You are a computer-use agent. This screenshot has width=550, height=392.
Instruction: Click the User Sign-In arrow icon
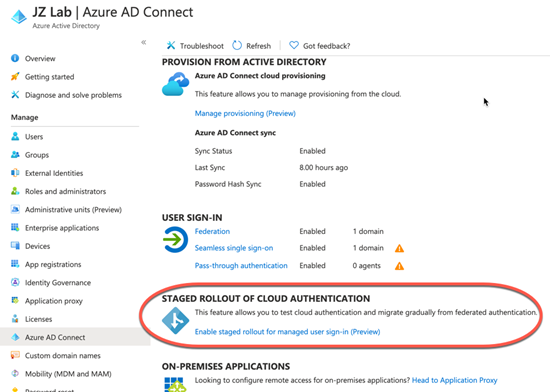coord(175,239)
